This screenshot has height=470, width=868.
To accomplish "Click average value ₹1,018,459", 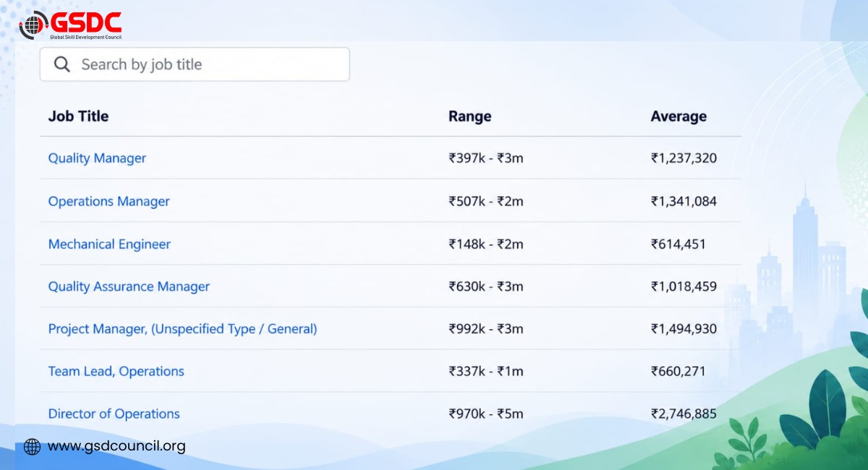I will click(684, 286).
